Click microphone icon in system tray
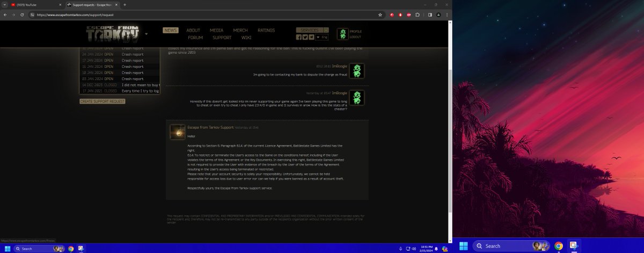 (x=401, y=249)
